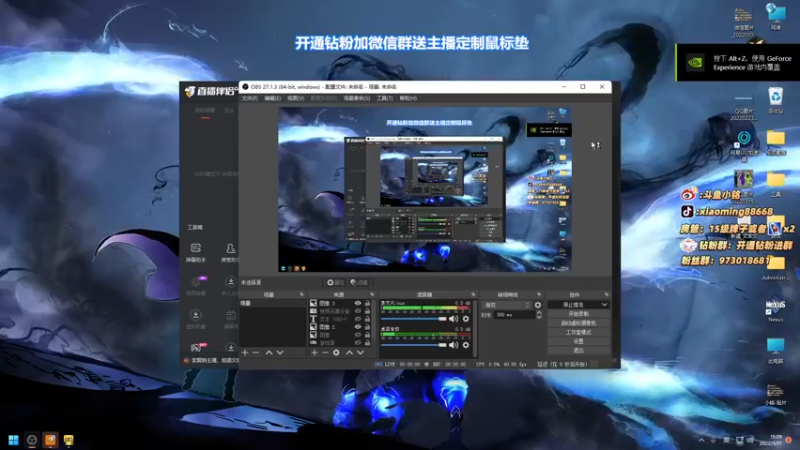Open the 帮助(H) menu
This screenshot has width=800, height=450.
coord(408,98)
